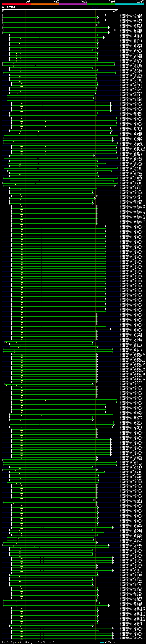
Task: Click the UniRef100_A8IZL7 label
Action: point(131,155)
